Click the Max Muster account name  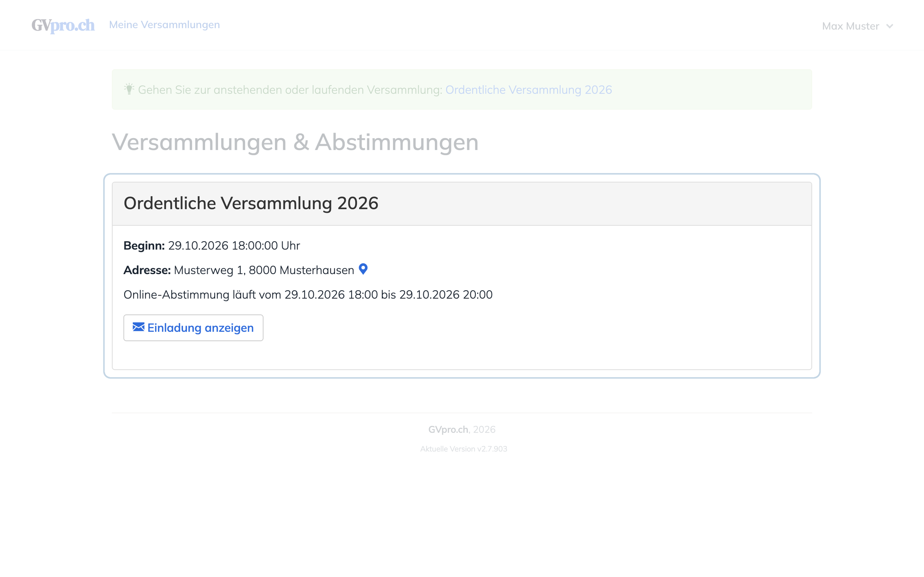(850, 26)
